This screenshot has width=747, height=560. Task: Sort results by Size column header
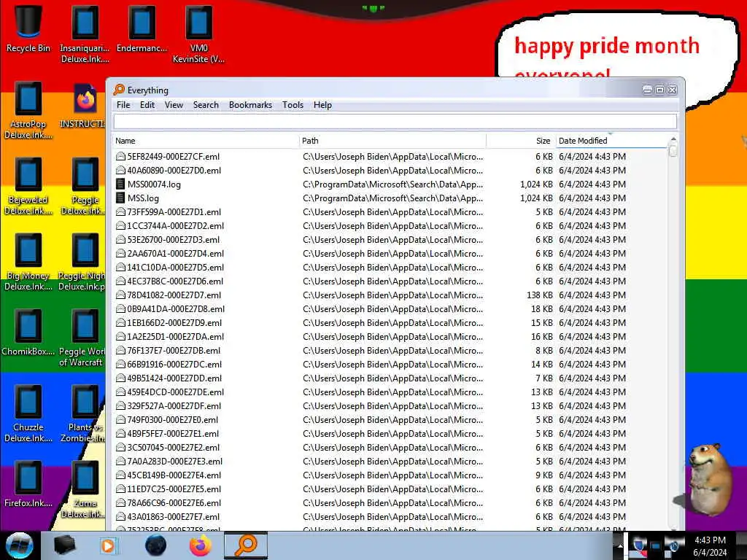click(x=521, y=141)
